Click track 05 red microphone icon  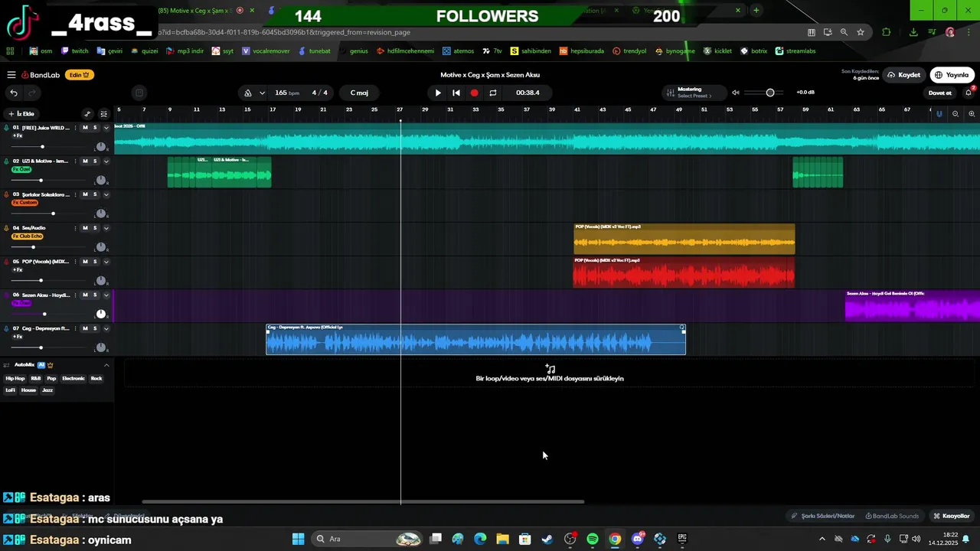point(6,262)
